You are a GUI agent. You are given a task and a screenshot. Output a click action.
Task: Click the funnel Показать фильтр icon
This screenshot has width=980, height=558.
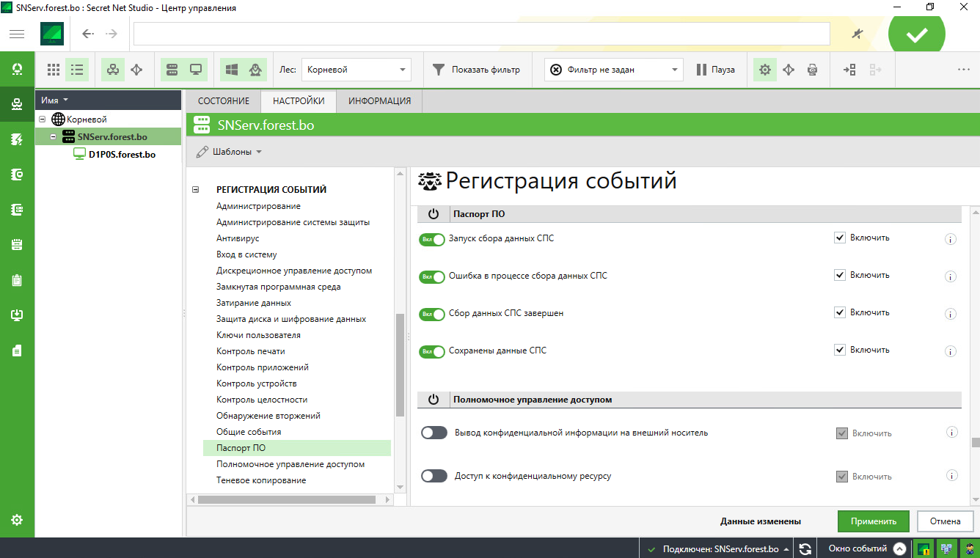coord(439,70)
